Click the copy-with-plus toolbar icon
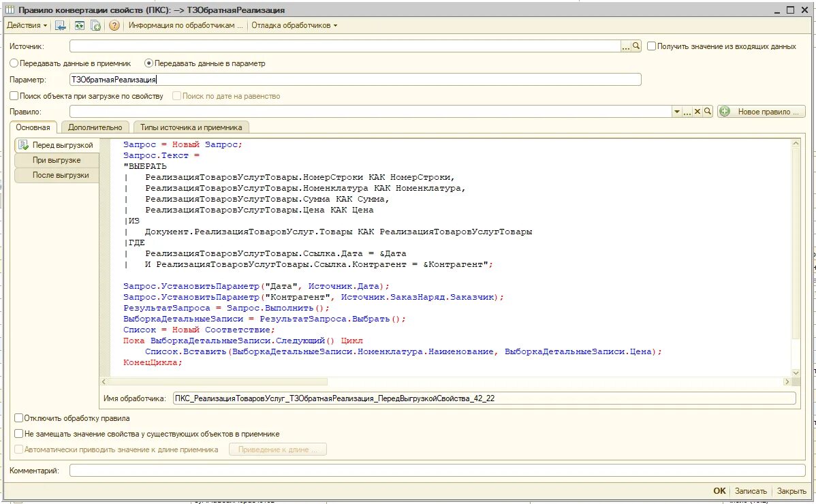816x504 pixels. point(96,25)
